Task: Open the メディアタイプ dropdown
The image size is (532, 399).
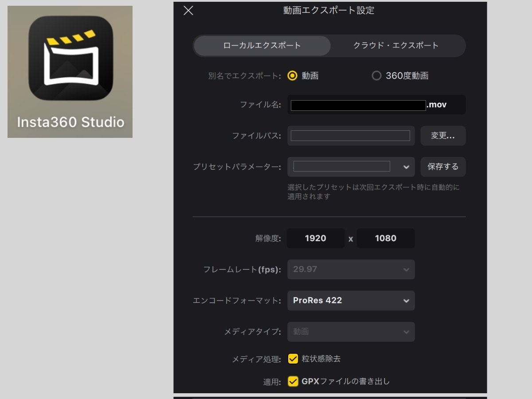Action: (x=351, y=331)
